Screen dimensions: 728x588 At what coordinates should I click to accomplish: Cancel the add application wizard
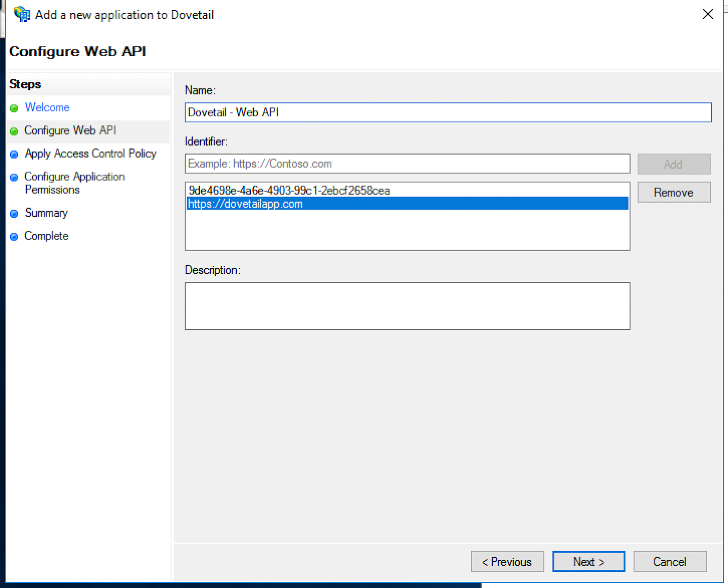[x=670, y=562]
